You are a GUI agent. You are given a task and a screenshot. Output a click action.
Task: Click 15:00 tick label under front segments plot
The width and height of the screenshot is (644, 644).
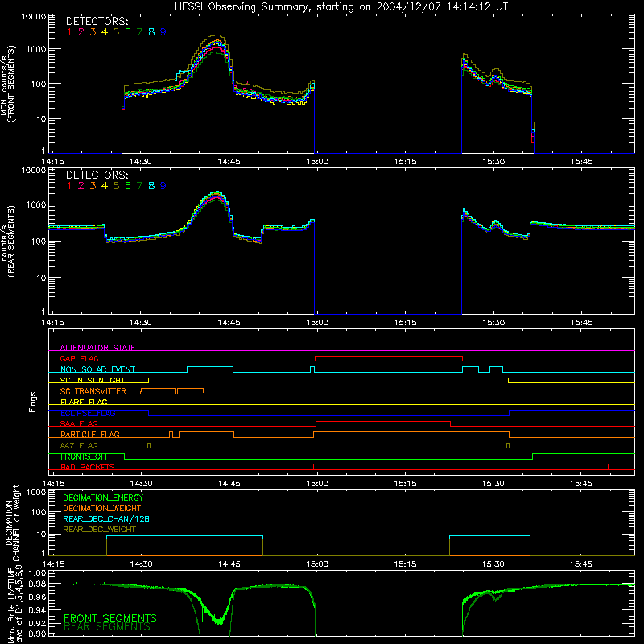(317, 162)
